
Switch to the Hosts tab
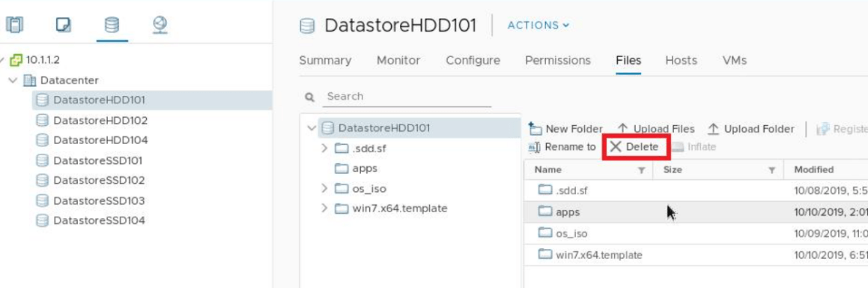[x=681, y=60]
